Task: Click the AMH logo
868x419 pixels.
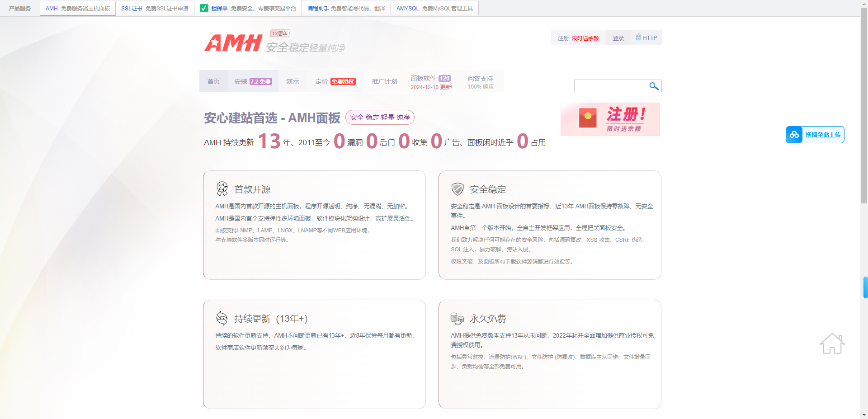Action: pos(233,43)
